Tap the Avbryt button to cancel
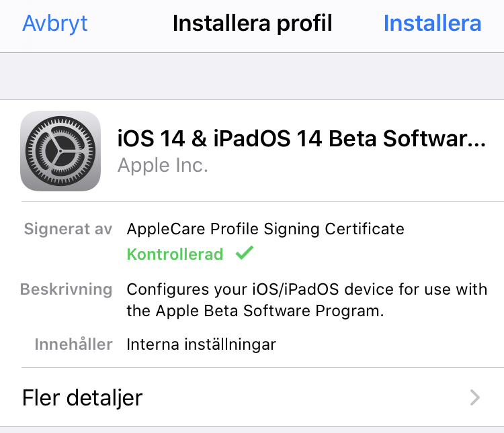Viewport: 504px width, 433px height. coord(55,23)
